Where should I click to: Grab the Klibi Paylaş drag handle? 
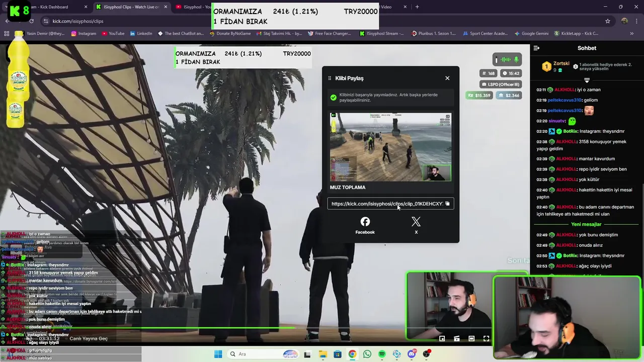point(330,78)
